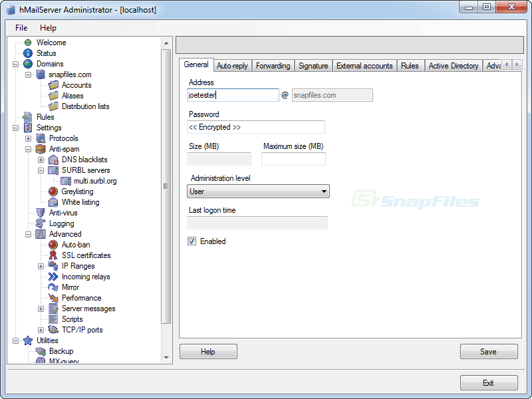Click the Save button
Viewport: 532px width, 399px height.
(489, 352)
